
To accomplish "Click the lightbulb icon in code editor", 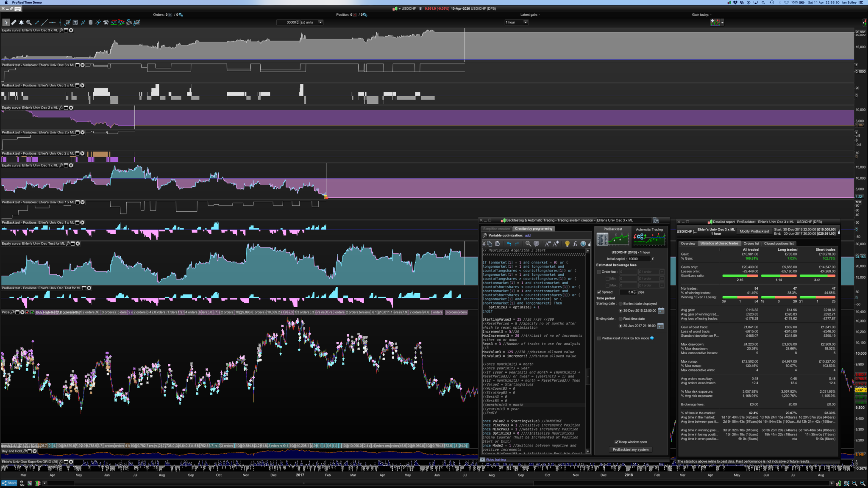I will coord(567,244).
